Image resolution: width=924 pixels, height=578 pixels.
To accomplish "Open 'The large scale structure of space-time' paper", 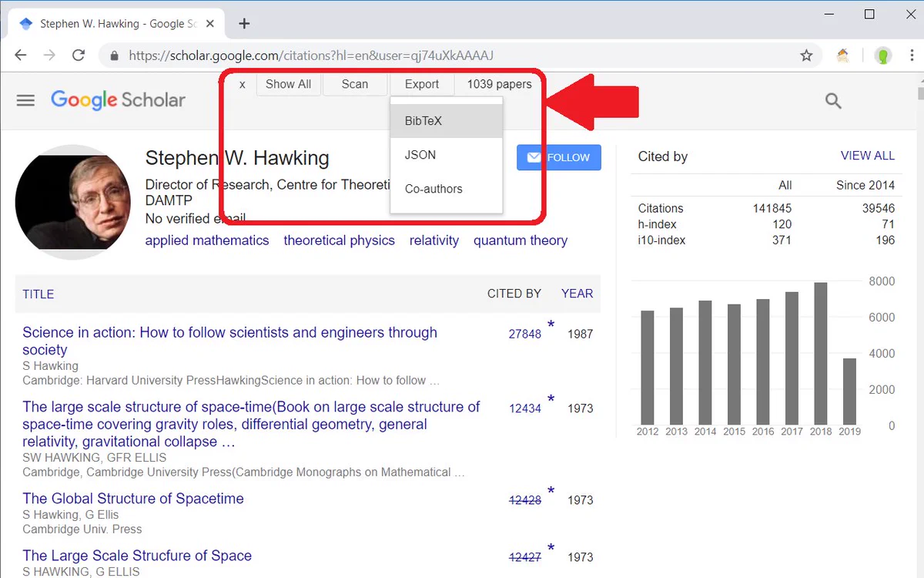I will tap(251, 424).
